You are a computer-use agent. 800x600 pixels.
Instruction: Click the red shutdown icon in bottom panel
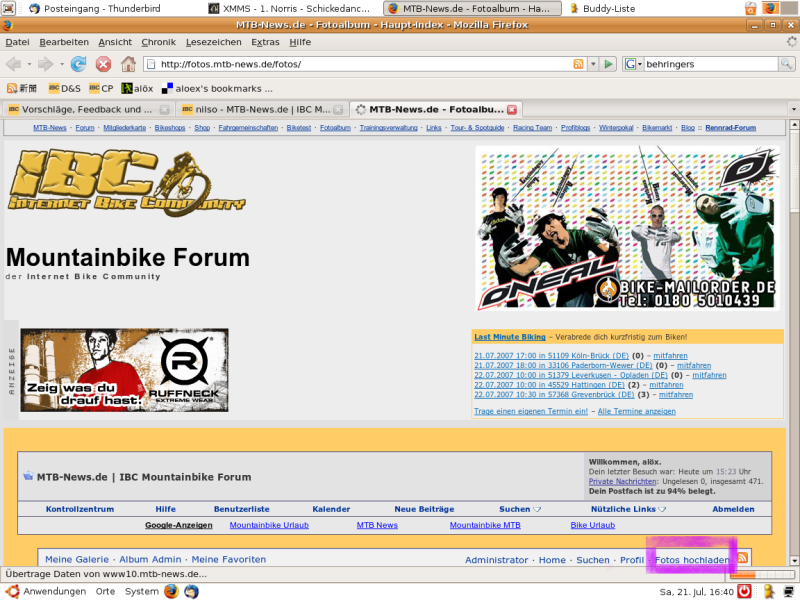point(745,591)
